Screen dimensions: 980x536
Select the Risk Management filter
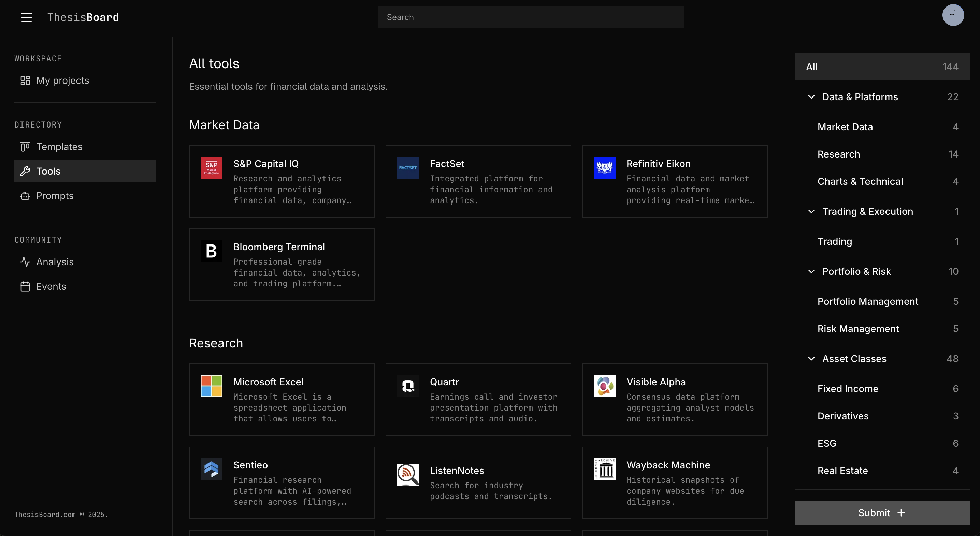click(x=858, y=328)
